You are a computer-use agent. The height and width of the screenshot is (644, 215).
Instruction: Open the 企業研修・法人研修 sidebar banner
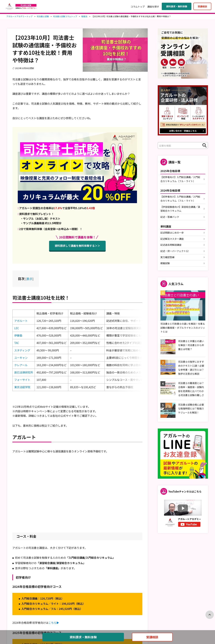(x=183, y=110)
